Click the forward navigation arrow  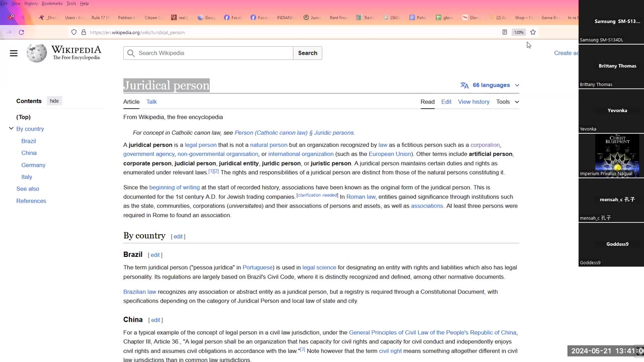tap(9, 32)
